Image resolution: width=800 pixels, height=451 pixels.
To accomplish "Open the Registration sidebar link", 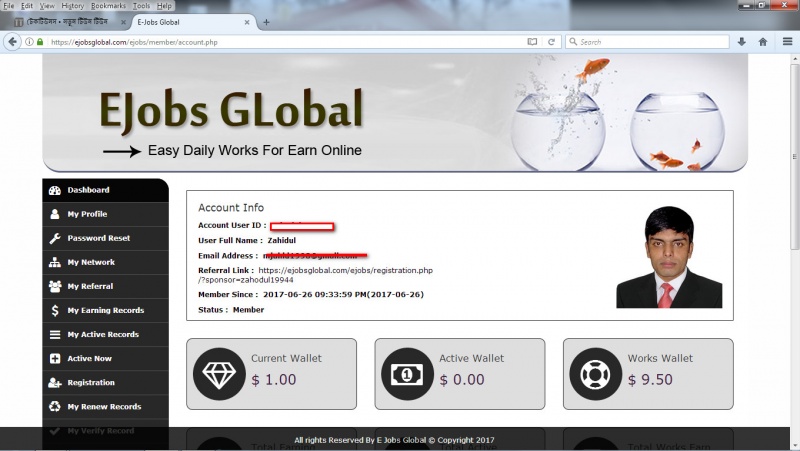I will 106,383.
